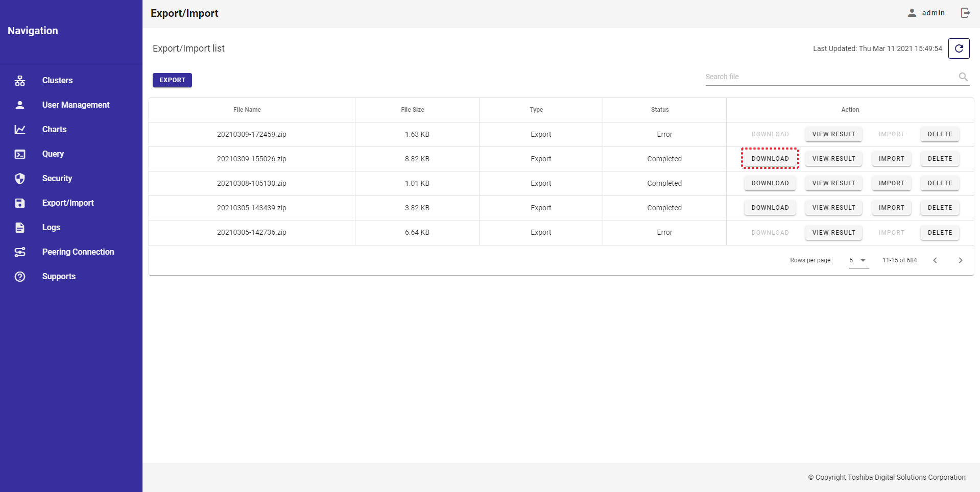Select file name 20210309-172459.zip

251,134
